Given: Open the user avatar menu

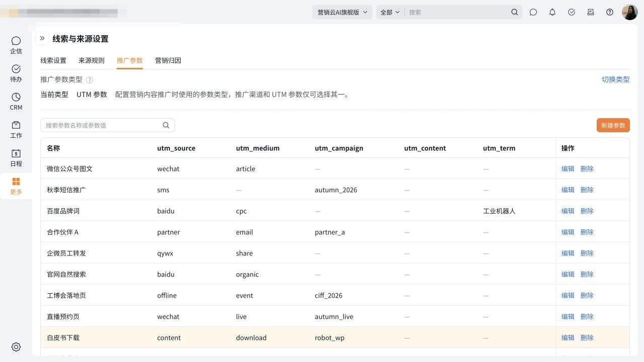Looking at the screenshot, I should [630, 12].
